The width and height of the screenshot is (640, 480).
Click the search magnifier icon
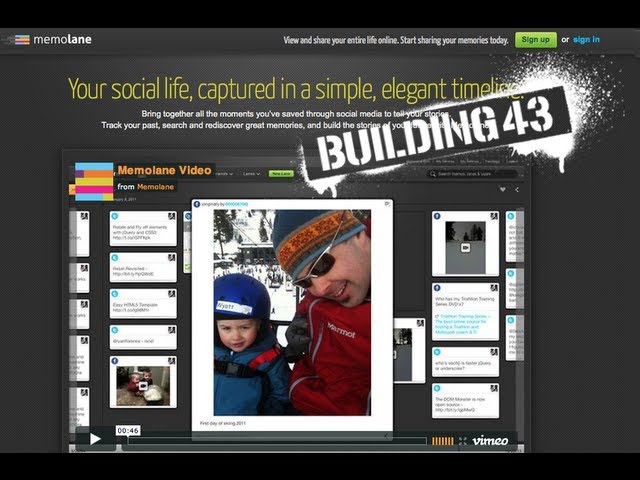[433, 174]
